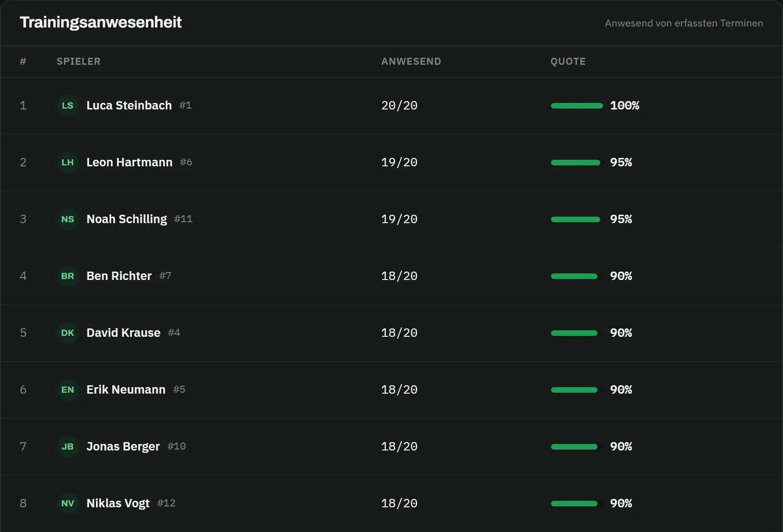783x532 pixels.
Task: Click Luca Steinbach's 20/20 attendance value
Action: (399, 106)
